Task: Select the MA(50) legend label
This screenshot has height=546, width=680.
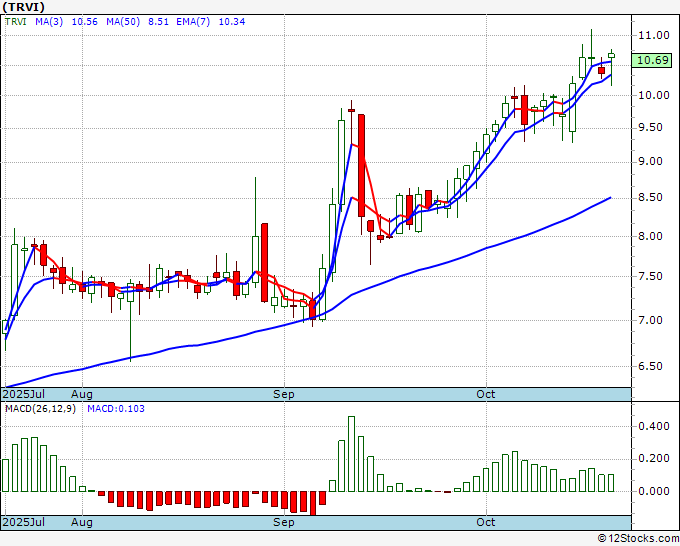Action: [x=123, y=22]
